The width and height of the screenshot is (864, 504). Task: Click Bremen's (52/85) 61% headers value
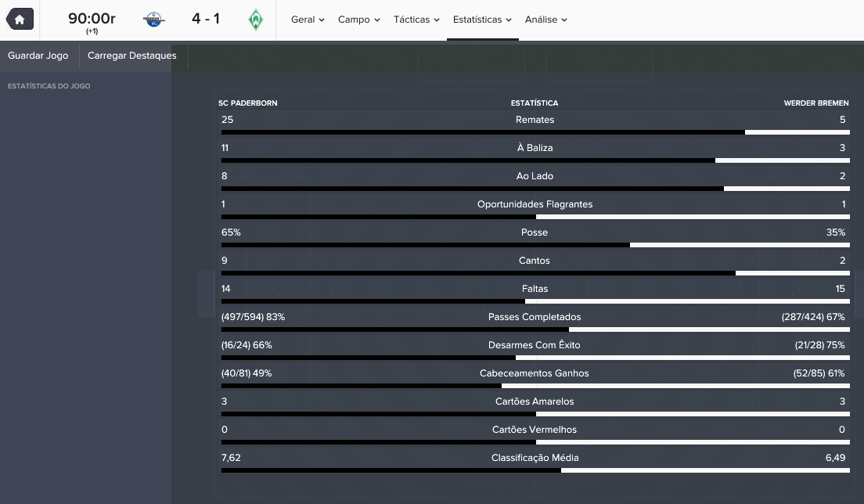click(819, 373)
